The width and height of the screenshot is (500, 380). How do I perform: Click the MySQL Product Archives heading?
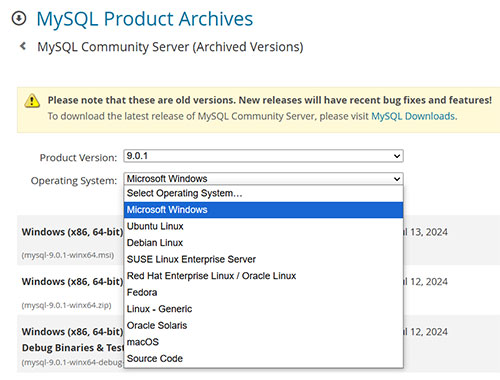pyautogui.click(x=145, y=19)
